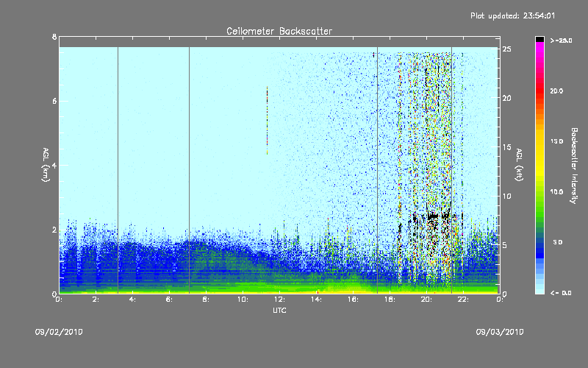Click the '4' km tick on left axis

[x=54, y=165]
